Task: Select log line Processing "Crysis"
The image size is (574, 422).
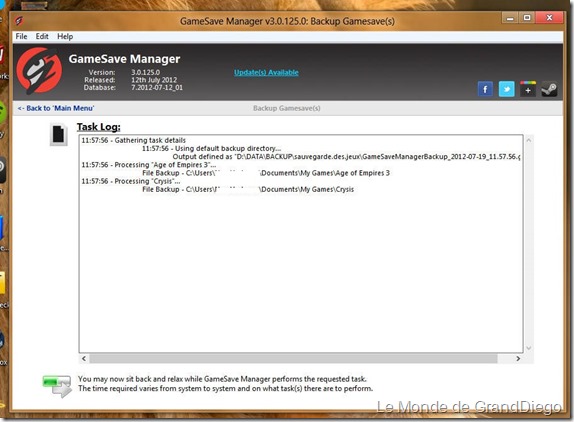Action: 131,181
